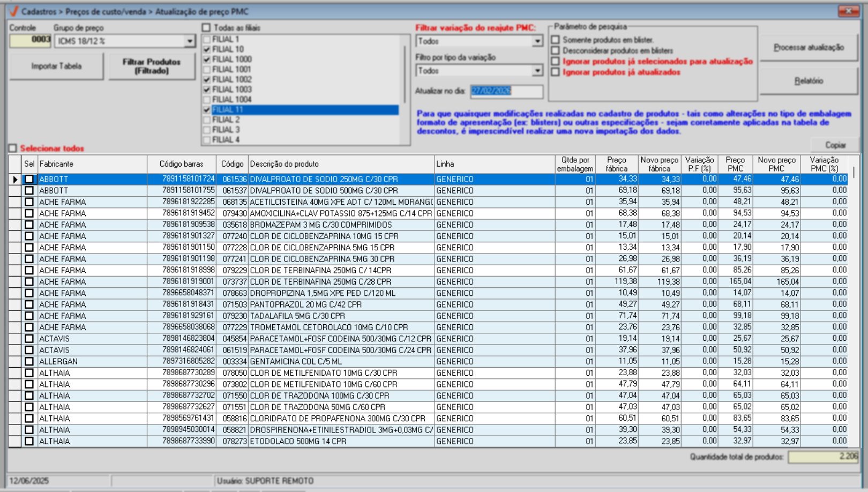Screen dimensions: 868x492
Task: Close the Atualização de preço PMC window
Action: pos(848,11)
